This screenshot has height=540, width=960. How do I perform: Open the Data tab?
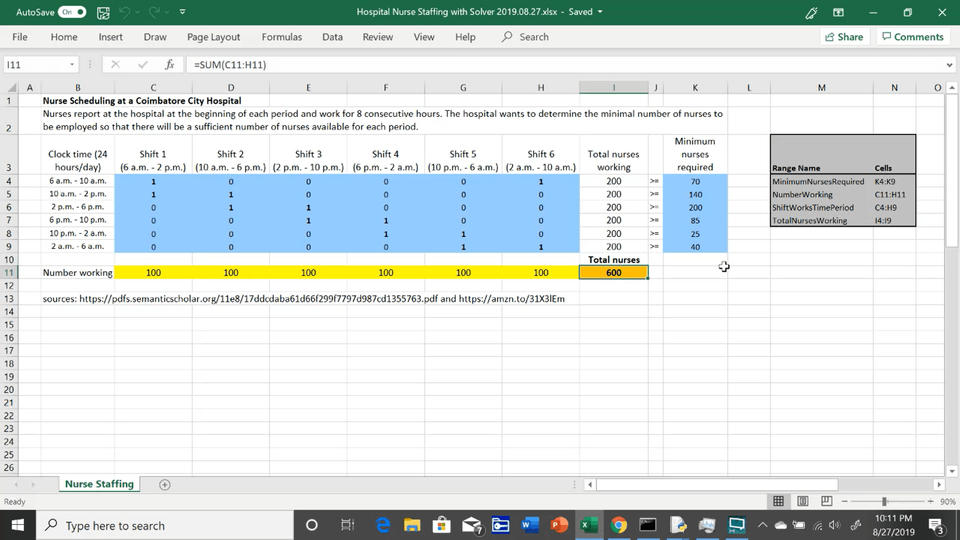click(332, 37)
